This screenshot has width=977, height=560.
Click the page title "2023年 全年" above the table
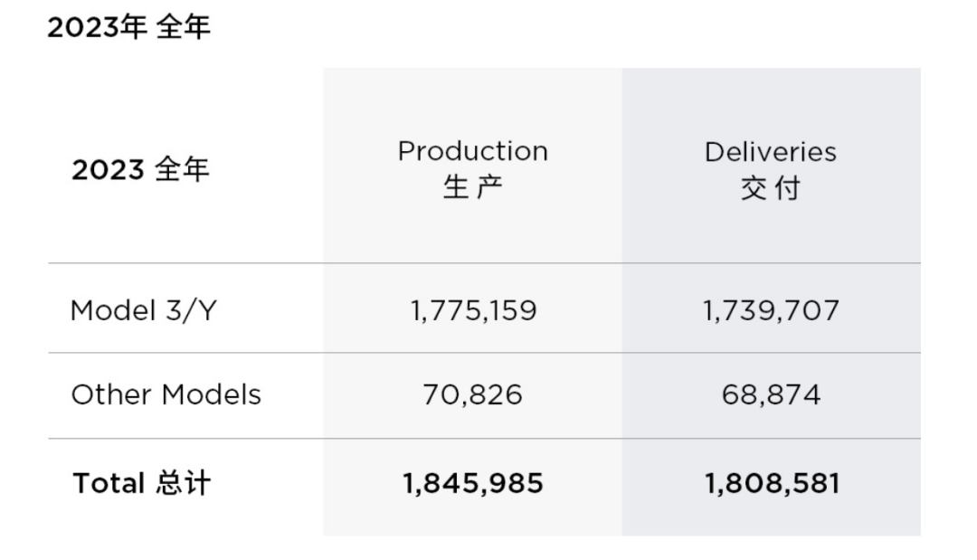[x=128, y=27]
